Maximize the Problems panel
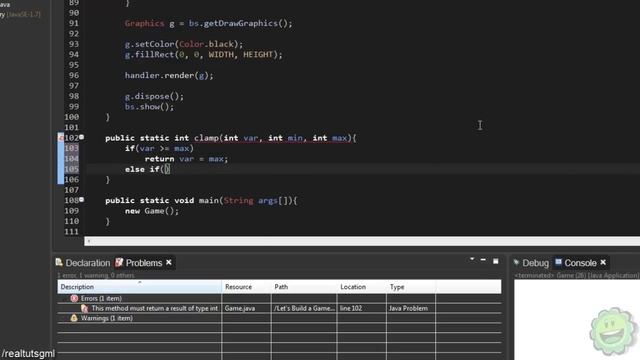This screenshot has width=640, height=360. (x=496, y=261)
